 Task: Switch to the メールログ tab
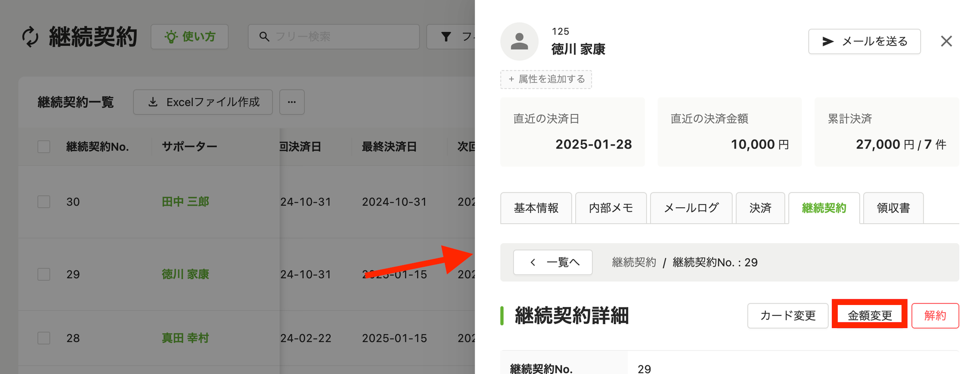click(x=691, y=208)
